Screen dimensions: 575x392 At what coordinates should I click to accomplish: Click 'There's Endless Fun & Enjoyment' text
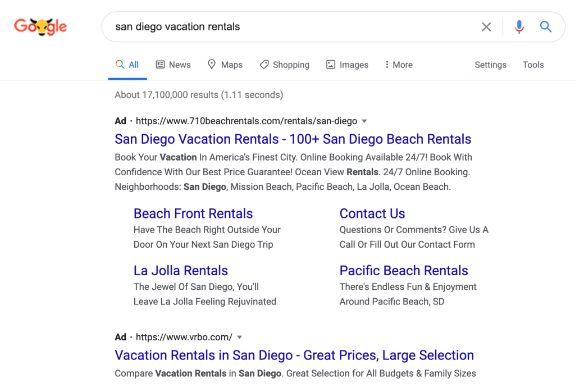[408, 287]
